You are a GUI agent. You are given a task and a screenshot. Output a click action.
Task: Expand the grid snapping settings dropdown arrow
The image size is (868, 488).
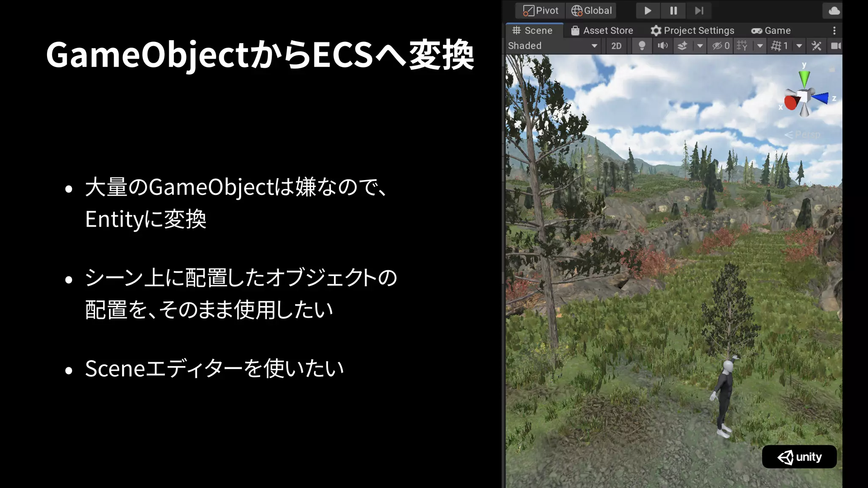click(799, 46)
